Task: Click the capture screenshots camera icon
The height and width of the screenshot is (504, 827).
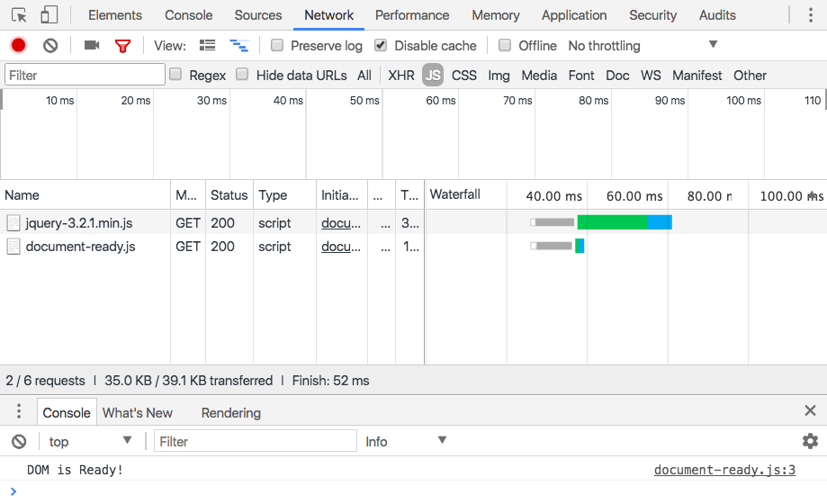Action: pos(92,45)
